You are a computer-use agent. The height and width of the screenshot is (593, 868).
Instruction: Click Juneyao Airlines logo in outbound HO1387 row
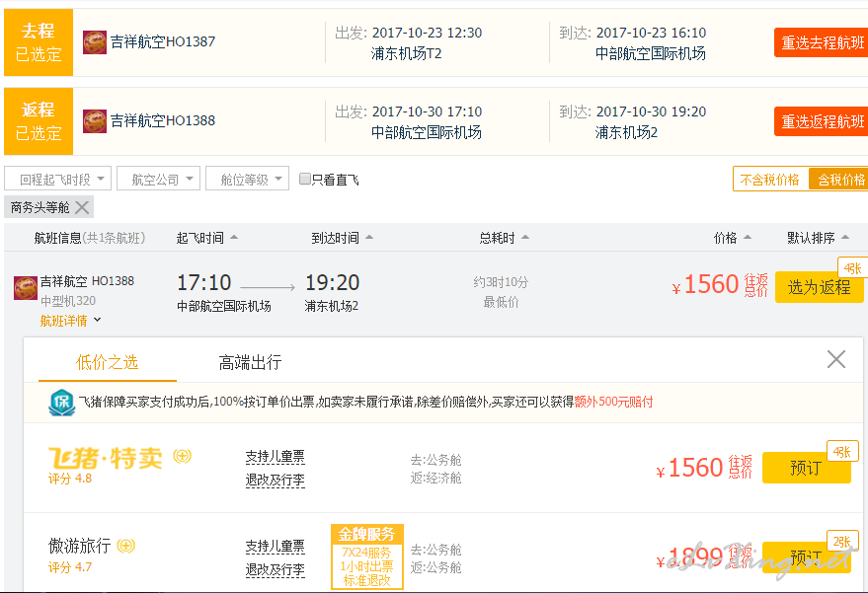coord(95,42)
